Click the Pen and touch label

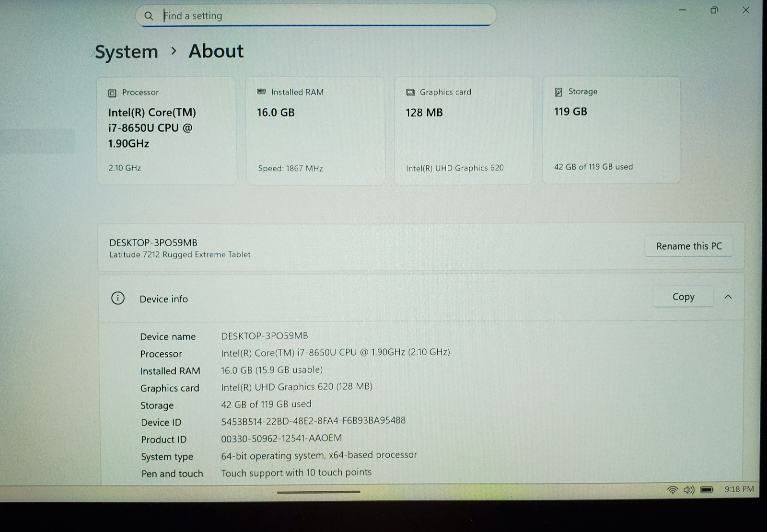172,474
